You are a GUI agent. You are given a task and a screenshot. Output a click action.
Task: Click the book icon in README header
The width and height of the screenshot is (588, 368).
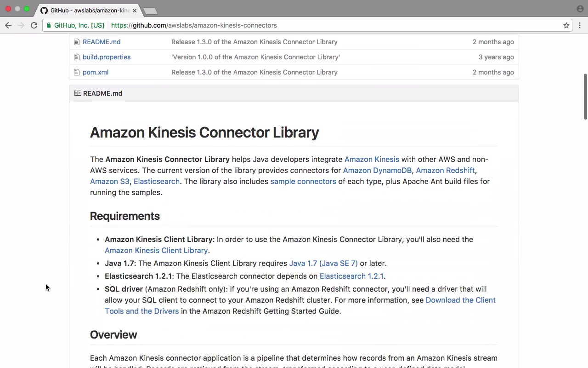click(x=78, y=93)
